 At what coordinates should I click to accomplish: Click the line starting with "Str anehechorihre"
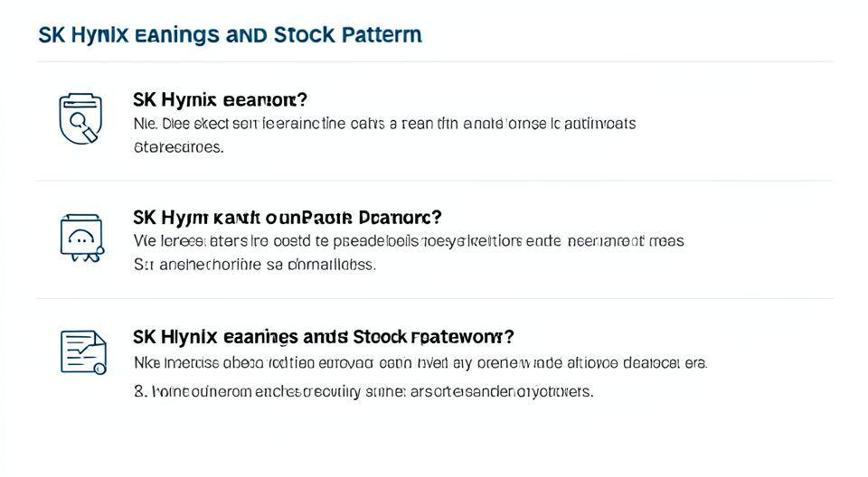point(254,265)
